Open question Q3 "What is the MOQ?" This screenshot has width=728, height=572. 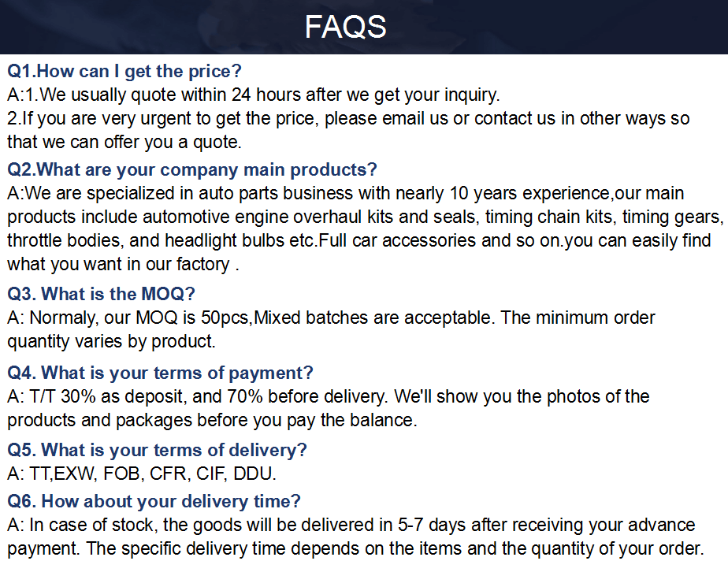coord(101,294)
